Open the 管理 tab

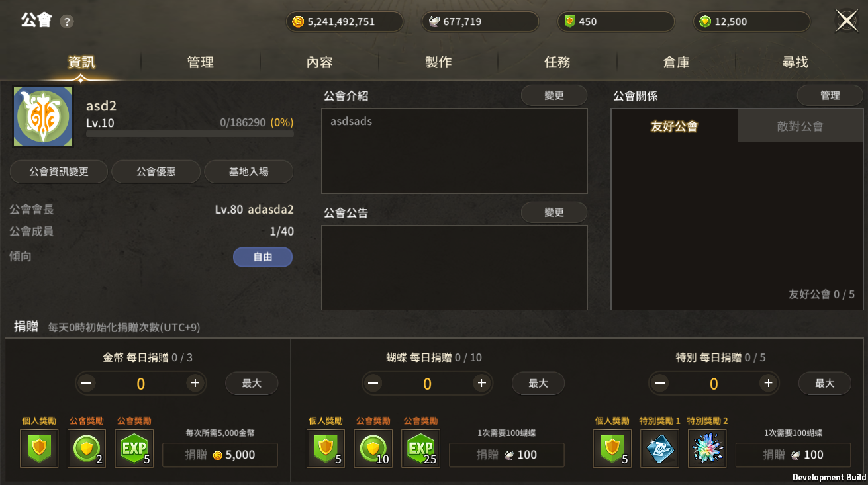click(201, 62)
